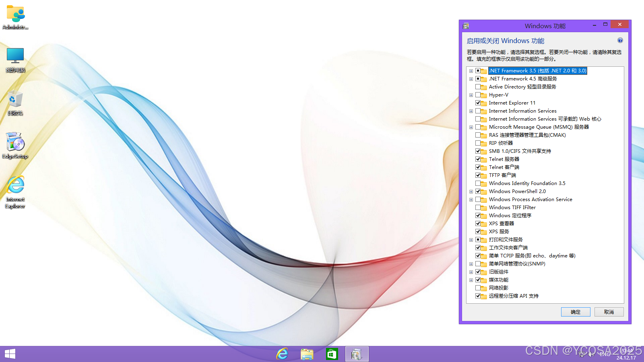Click the RIP 侦听器 folder icon
644x362 pixels.
pyautogui.click(x=484, y=143)
